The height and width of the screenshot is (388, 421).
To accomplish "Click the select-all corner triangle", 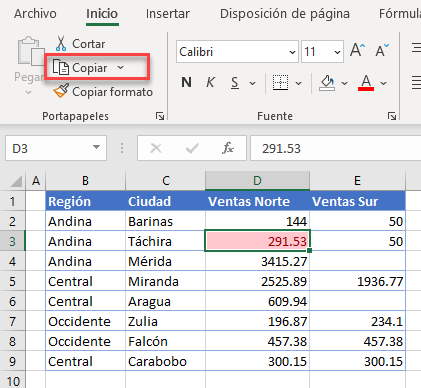I will (x=16, y=181).
